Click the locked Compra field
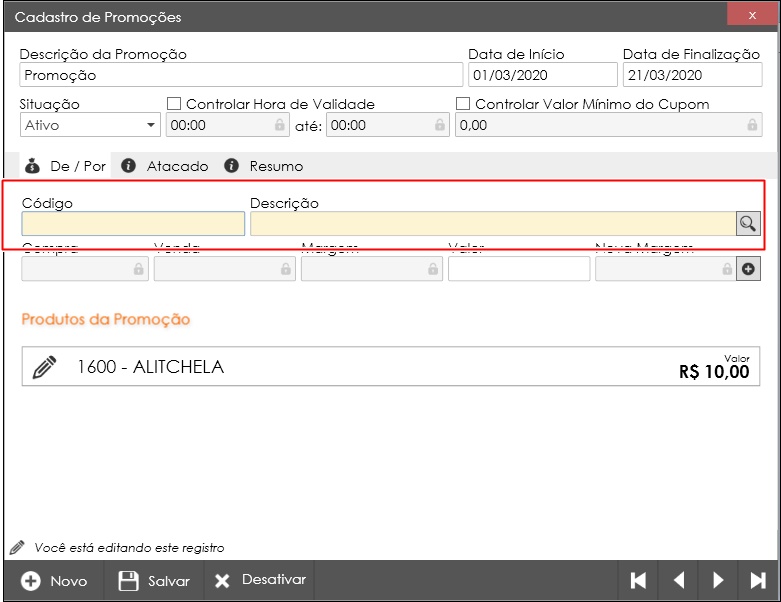781x602 pixels. [x=85, y=269]
